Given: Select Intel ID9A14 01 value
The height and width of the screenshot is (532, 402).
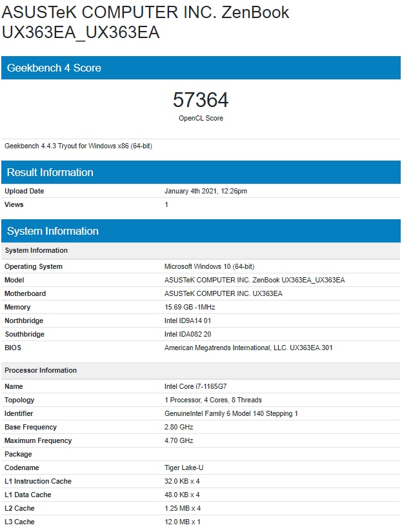Looking at the screenshot, I should (188, 320).
